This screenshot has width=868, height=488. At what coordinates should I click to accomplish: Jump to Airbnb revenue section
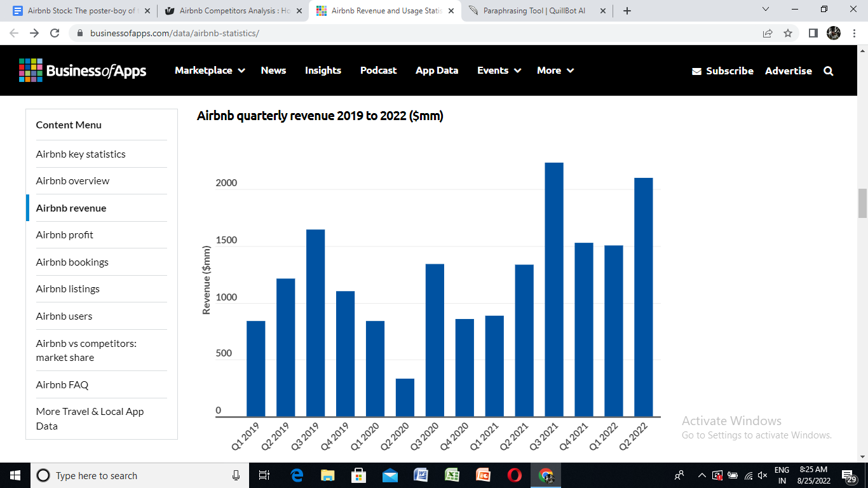coord(71,208)
